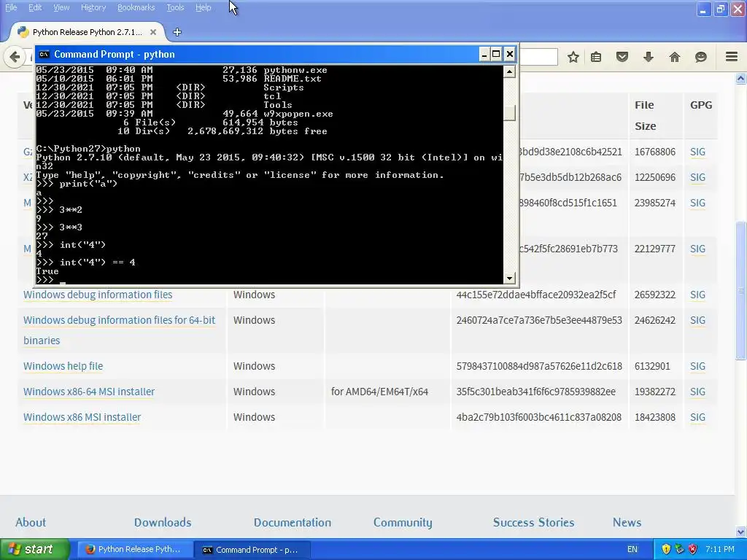Image resolution: width=747 pixels, height=560 pixels.
Task: Open Windows debug files for 64-bit binaries link
Action: (x=119, y=330)
